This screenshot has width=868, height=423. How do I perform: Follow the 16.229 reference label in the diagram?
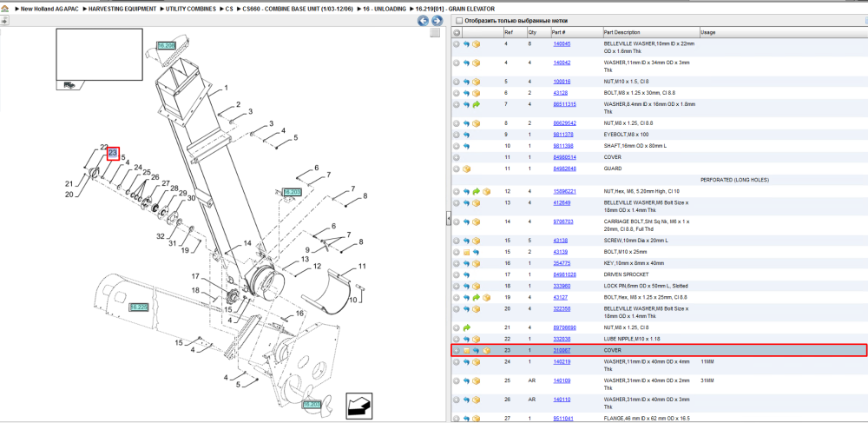138,307
